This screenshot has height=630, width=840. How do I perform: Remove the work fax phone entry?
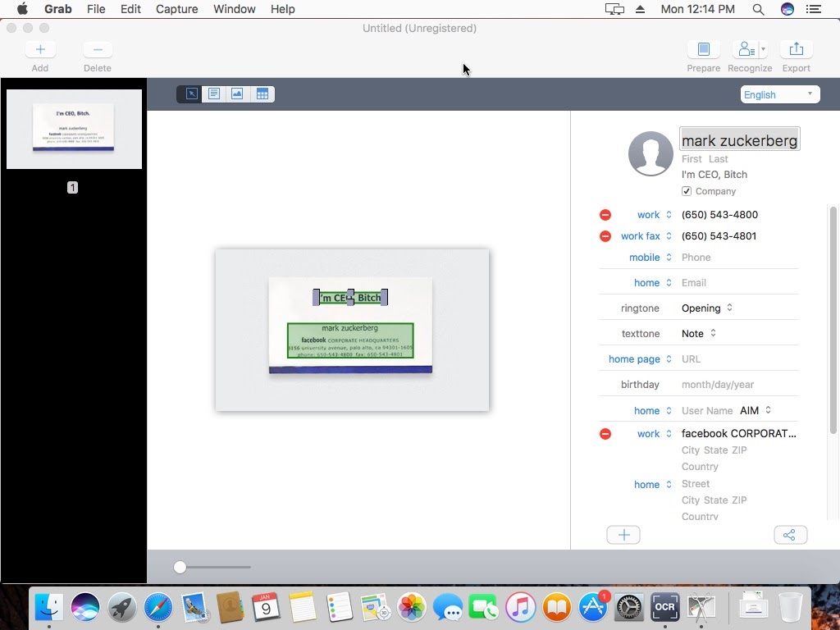pos(605,236)
